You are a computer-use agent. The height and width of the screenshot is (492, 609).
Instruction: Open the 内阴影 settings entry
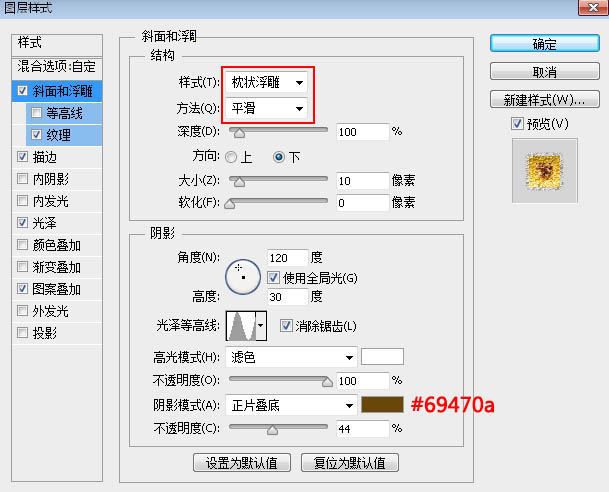[x=50, y=179]
